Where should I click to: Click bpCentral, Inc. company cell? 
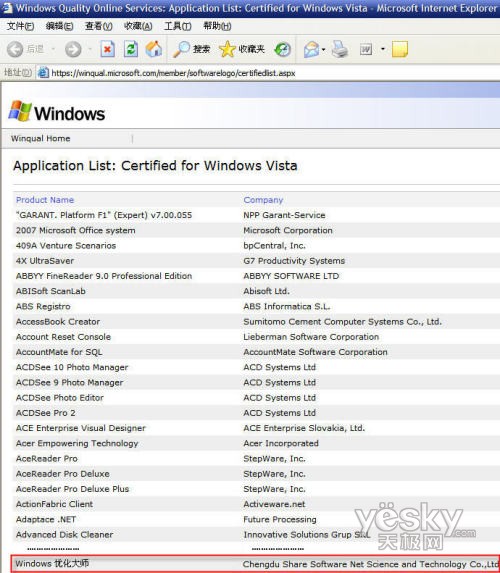pos(274,246)
